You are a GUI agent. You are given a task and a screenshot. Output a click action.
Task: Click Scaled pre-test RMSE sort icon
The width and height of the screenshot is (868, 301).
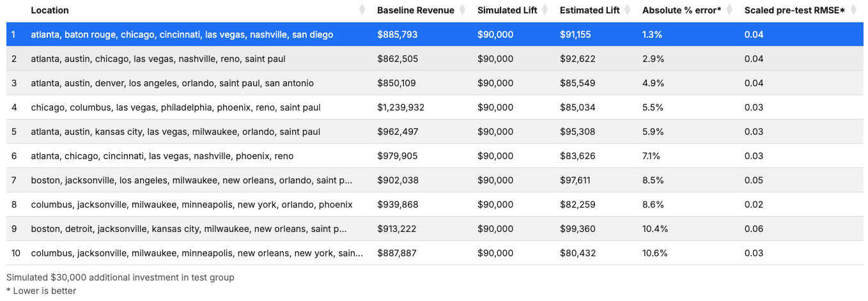pyautogui.click(x=853, y=10)
